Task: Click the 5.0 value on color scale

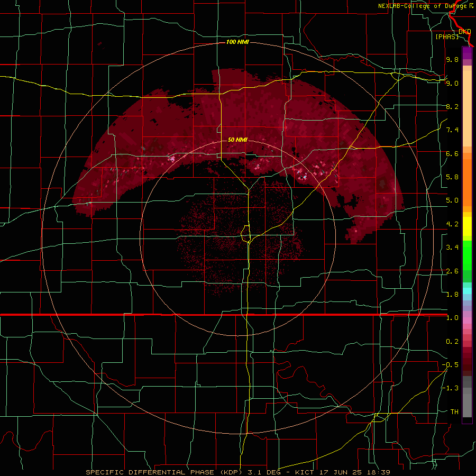Action: point(452,200)
